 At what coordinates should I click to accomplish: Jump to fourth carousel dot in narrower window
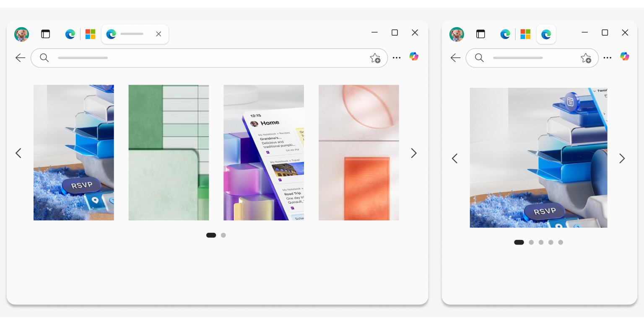click(551, 242)
